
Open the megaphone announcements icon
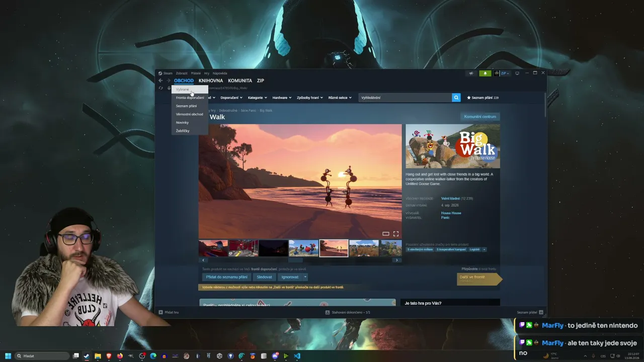[471, 73]
